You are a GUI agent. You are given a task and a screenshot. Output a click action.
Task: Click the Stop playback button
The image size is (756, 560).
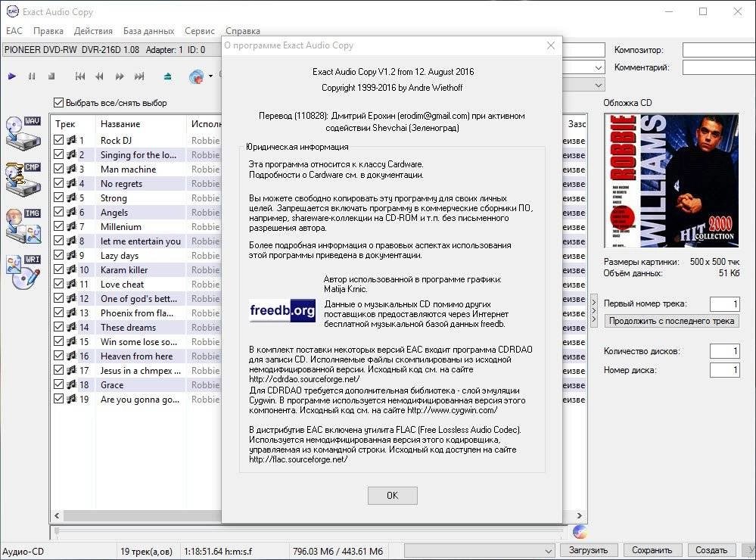point(51,76)
